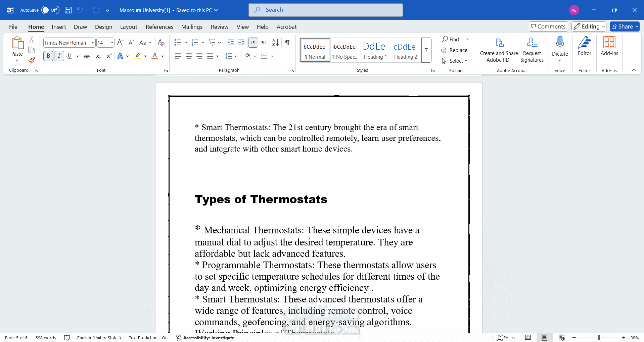644x342 pixels.
Task: Switch to the Insert tab
Action: [x=59, y=27]
